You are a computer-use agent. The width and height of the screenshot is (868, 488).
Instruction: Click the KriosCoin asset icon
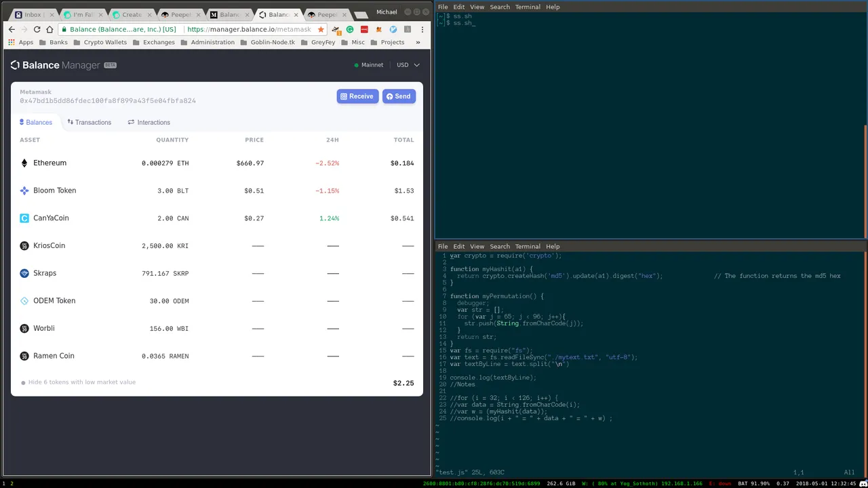click(x=24, y=245)
